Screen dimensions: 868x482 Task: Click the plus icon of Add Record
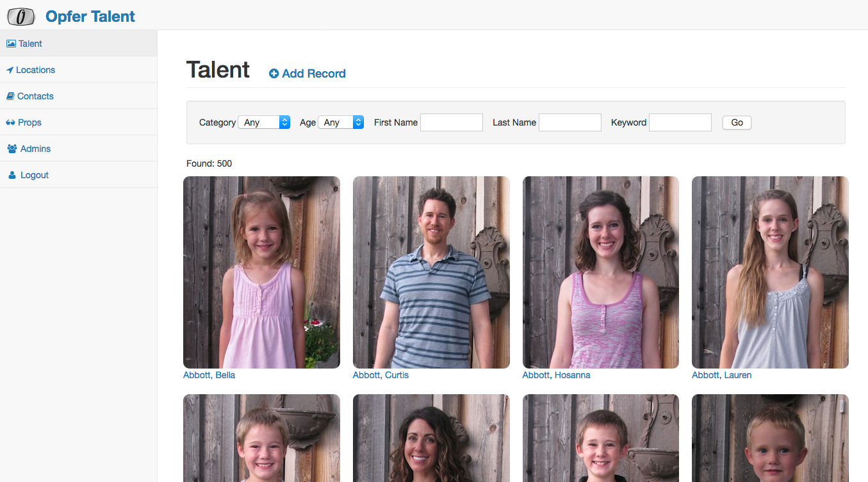[274, 74]
